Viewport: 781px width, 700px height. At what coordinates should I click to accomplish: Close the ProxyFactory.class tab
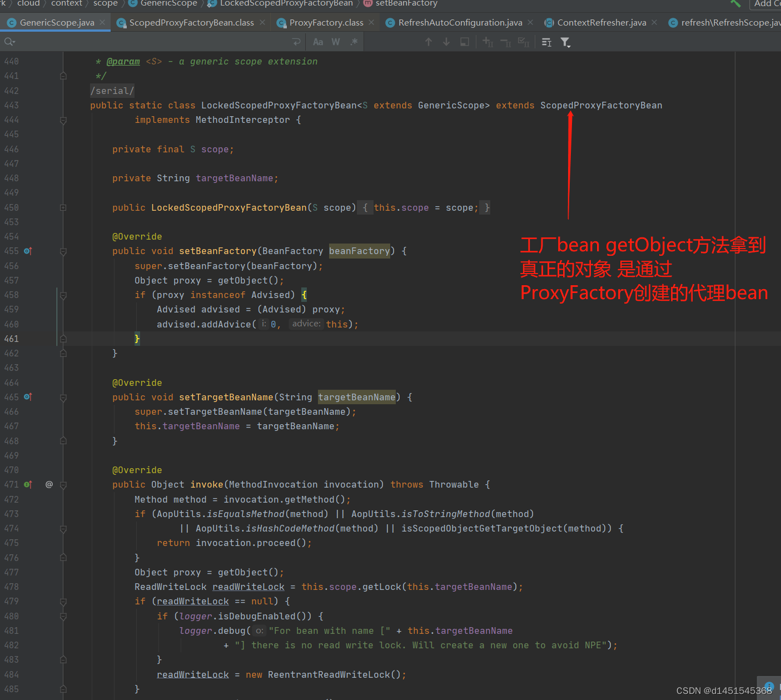[x=371, y=23]
